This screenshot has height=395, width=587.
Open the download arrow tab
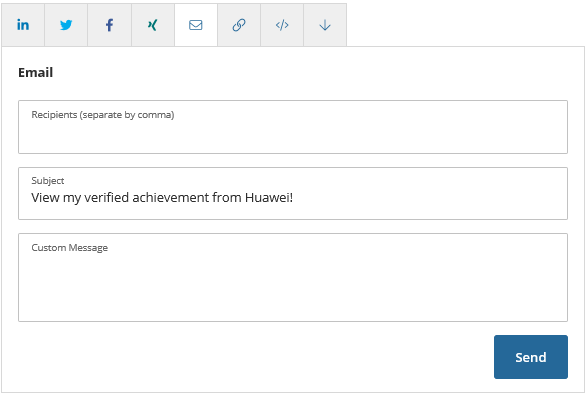(325, 25)
